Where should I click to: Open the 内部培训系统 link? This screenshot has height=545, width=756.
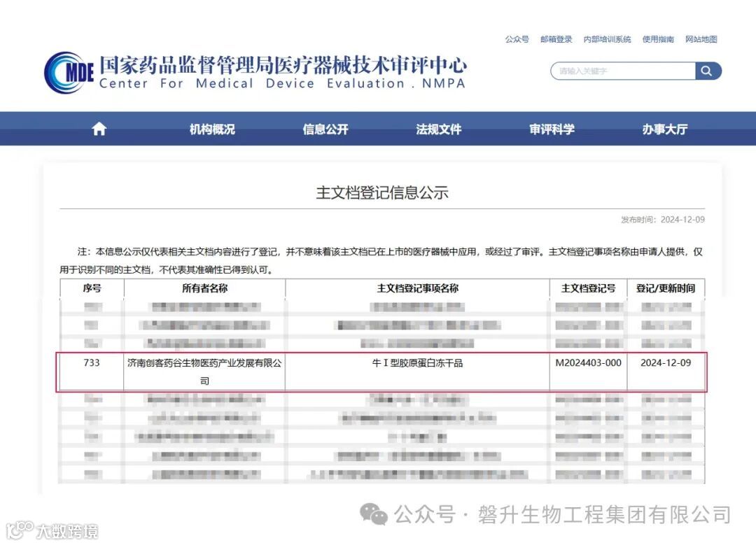point(608,39)
